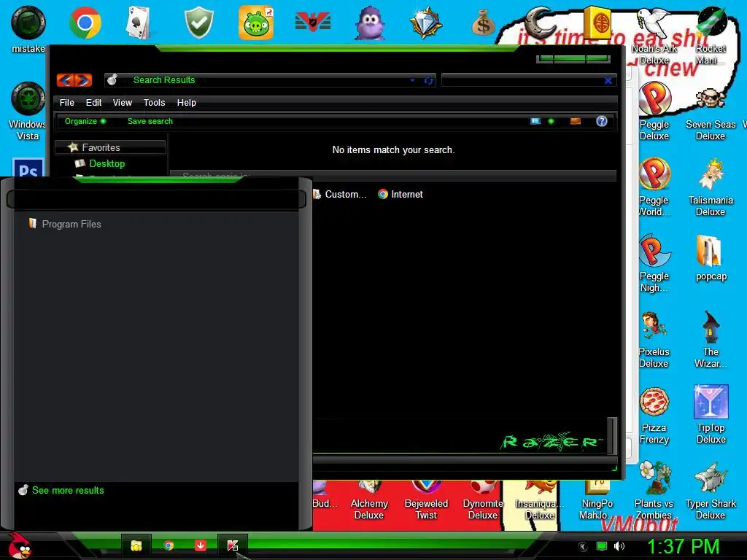
Task: Click the volume speaker tray icon
Action: [619, 546]
